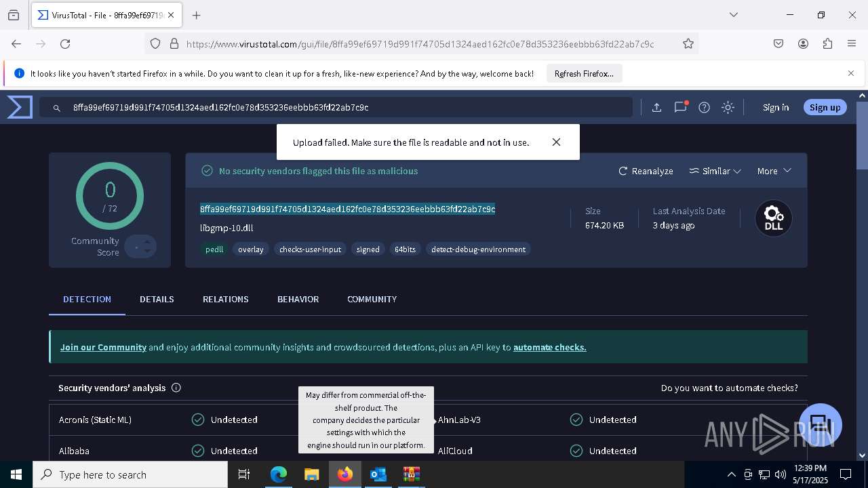
Task: Click the Refresh Firefox... button
Action: (584, 73)
